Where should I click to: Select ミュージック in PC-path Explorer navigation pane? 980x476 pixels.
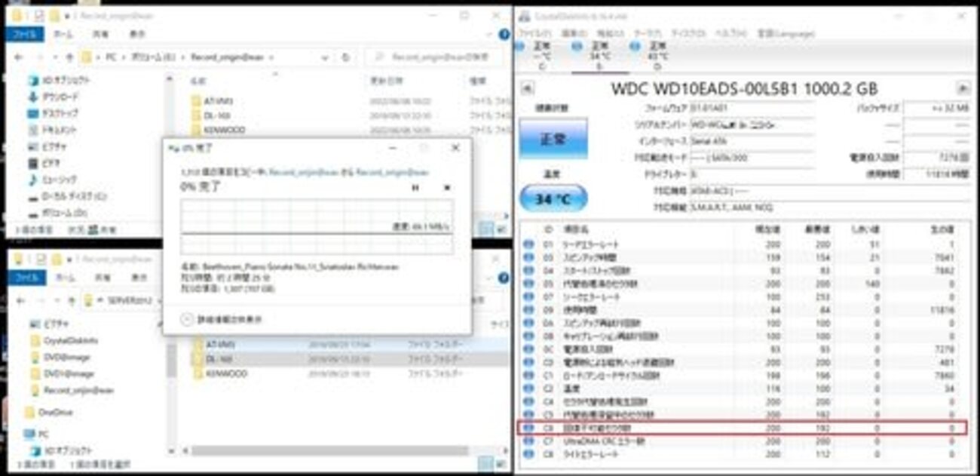click(53, 180)
